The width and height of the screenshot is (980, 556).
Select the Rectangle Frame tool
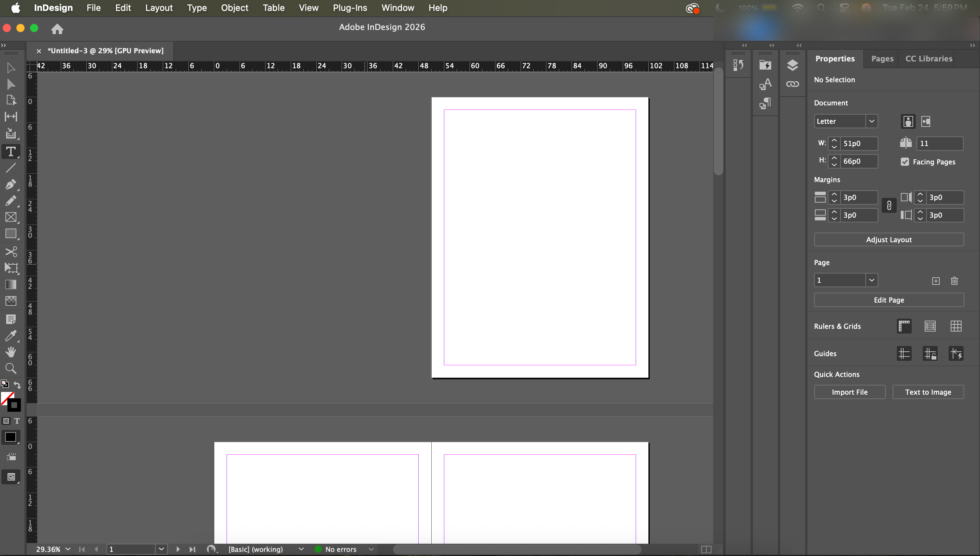tap(10, 217)
